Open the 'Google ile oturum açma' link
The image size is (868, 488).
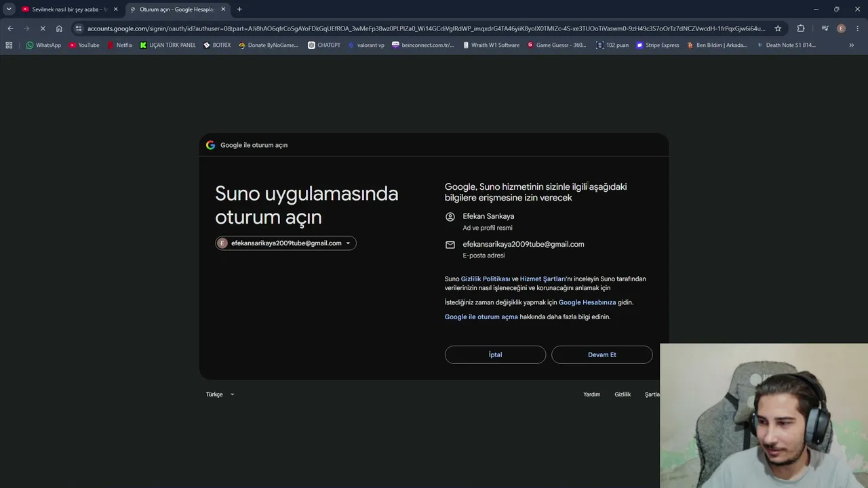481,317
